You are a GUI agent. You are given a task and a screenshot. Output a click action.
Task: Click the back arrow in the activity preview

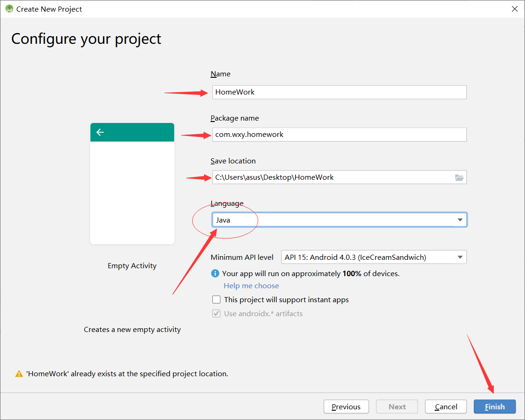click(x=100, y=132)
